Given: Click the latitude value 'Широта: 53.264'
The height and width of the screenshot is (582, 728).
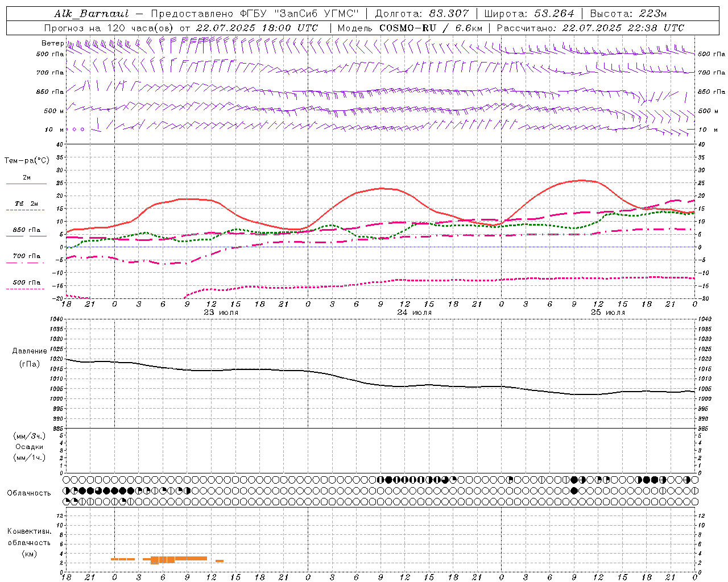Looking at the screenshot, I should coord(529,14).
